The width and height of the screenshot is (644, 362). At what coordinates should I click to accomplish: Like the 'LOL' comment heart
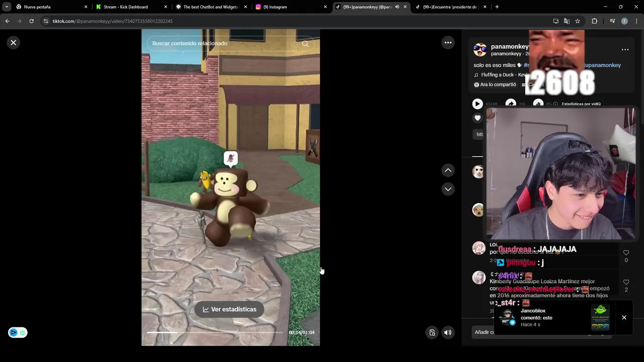[626, 253]
